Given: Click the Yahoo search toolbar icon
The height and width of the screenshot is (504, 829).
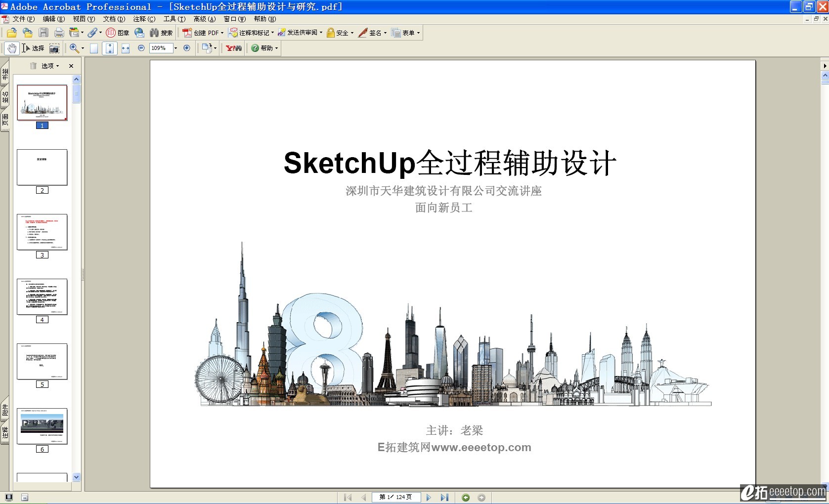Looking at the screenshot, I should click(x=234, y=48).
